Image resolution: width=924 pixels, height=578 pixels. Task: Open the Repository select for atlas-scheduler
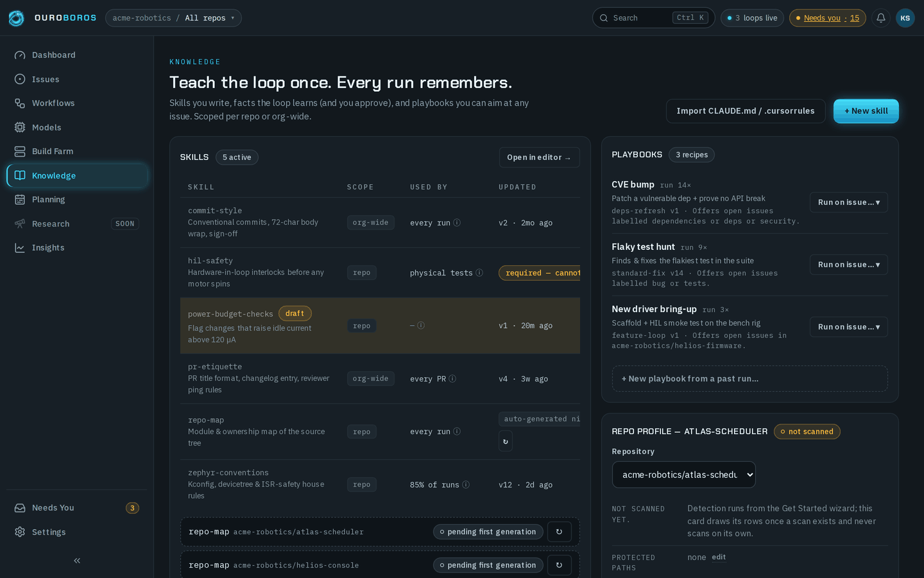tap(684, 475)
